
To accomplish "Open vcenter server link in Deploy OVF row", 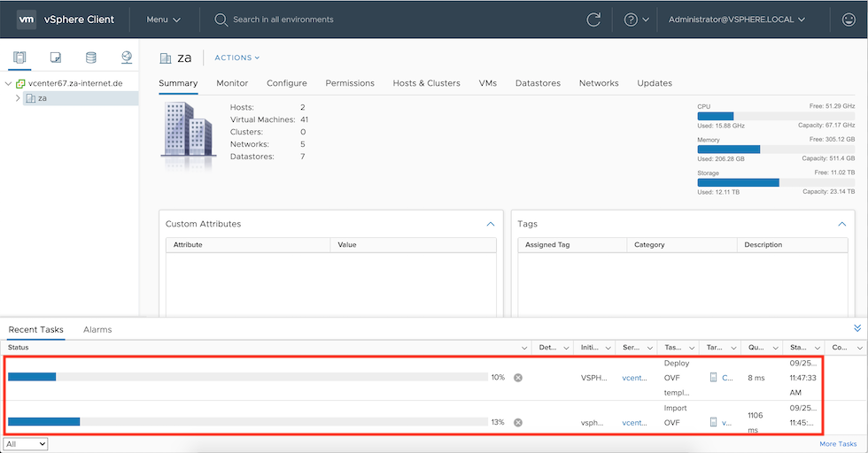I will 634,378.
